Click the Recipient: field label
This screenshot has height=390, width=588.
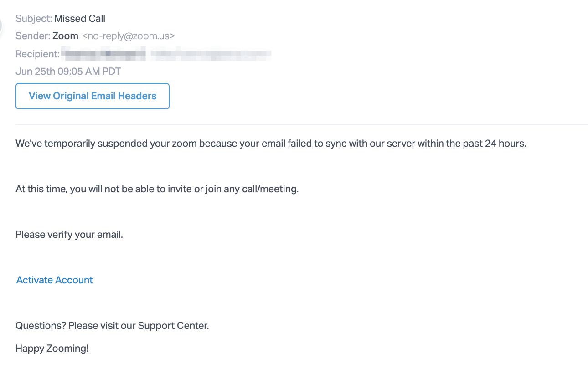point(38,54)
